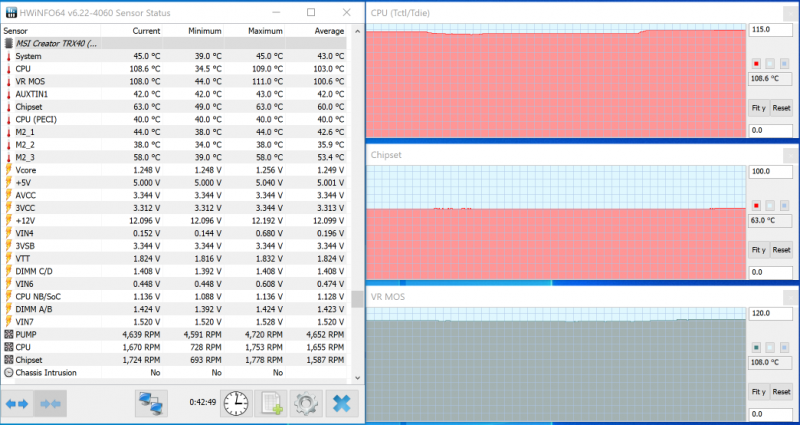Open sensor settings gear icon
The height and width of the screenshot is (425, 800).
[x=306, y=404]
